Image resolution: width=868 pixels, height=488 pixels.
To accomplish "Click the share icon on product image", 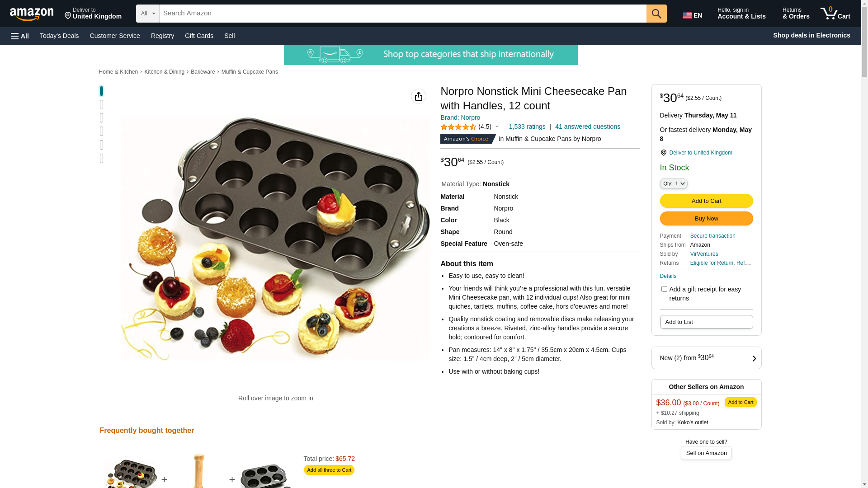I will tap(419, 96).
